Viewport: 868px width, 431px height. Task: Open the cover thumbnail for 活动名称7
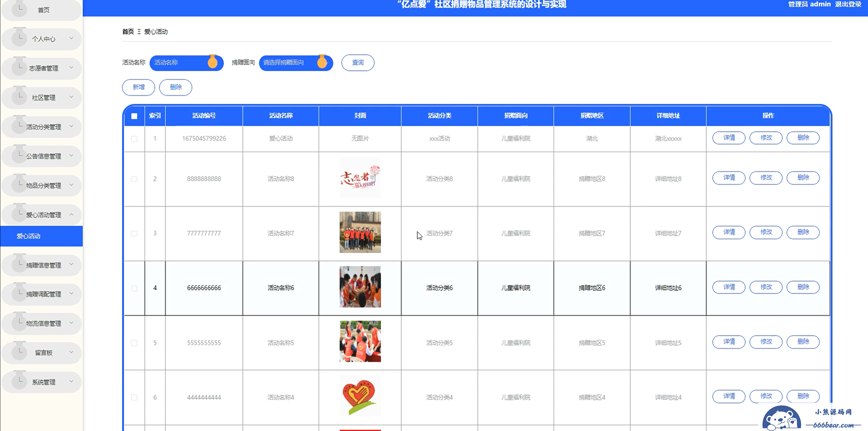click(360, 232)
